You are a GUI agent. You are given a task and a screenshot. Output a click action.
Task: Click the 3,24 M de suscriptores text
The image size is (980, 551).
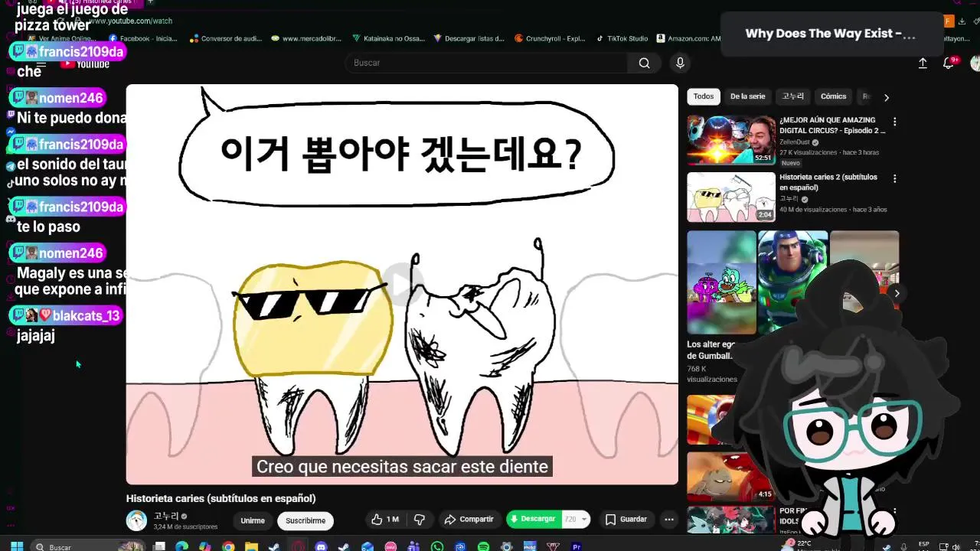tap(185, 527)
